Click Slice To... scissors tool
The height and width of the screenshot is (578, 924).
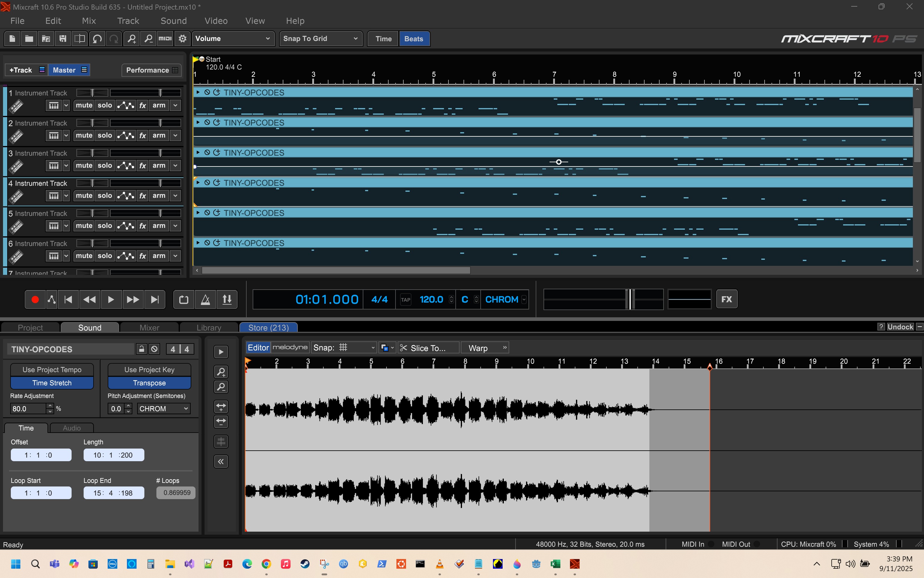pos(428,348)
